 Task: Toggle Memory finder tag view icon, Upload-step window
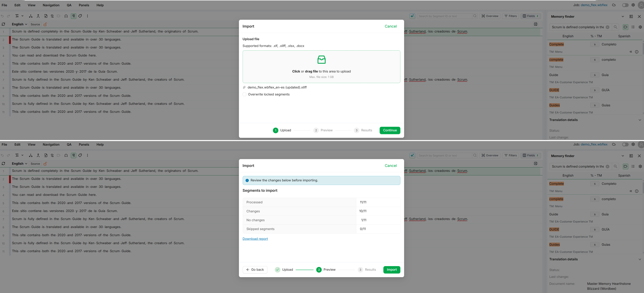625,27
